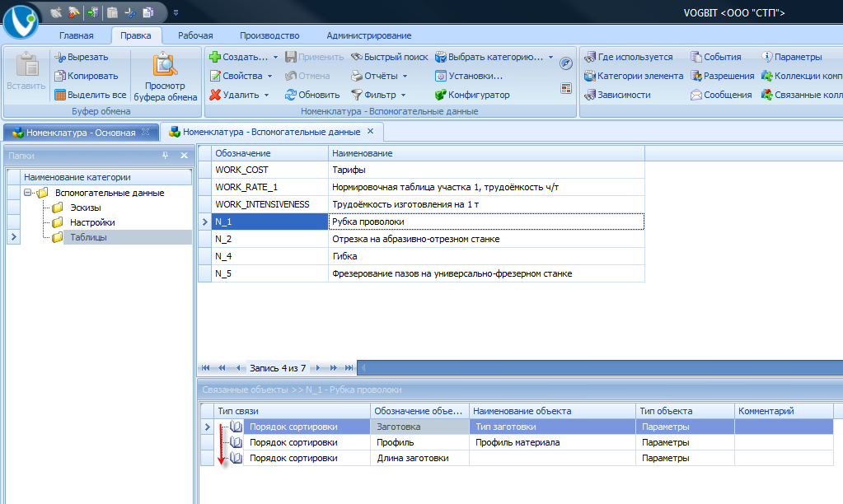Open Разрешения permissions
This screenshot has height=504, width=843.
coord(722,76)
